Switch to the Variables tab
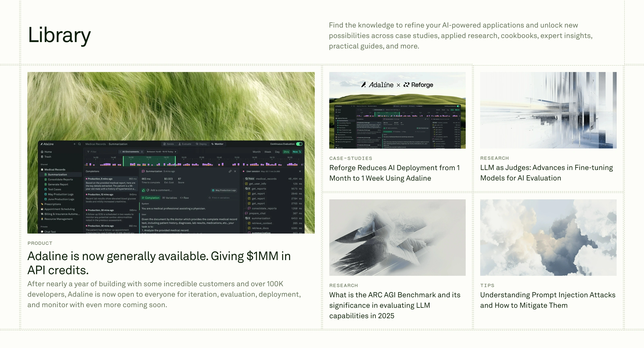Screen dimensions: 644x348 click(x=170, y=198)
